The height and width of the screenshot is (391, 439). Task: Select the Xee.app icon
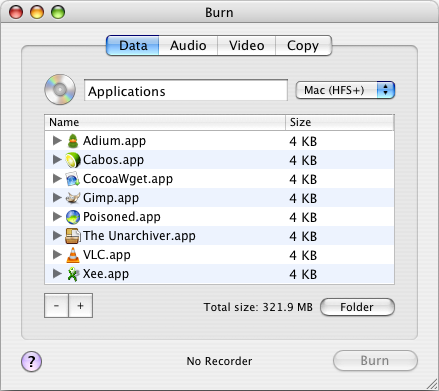(x=73, y=274)
